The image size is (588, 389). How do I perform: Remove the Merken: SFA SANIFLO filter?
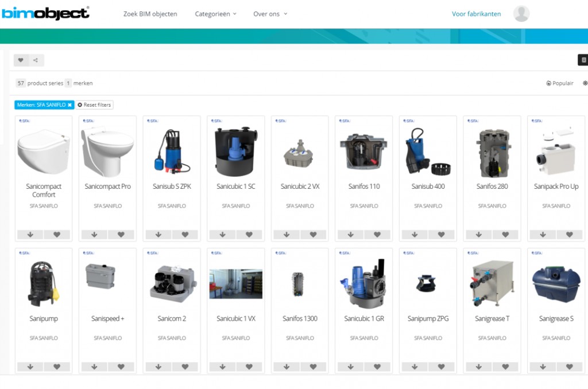69,105
